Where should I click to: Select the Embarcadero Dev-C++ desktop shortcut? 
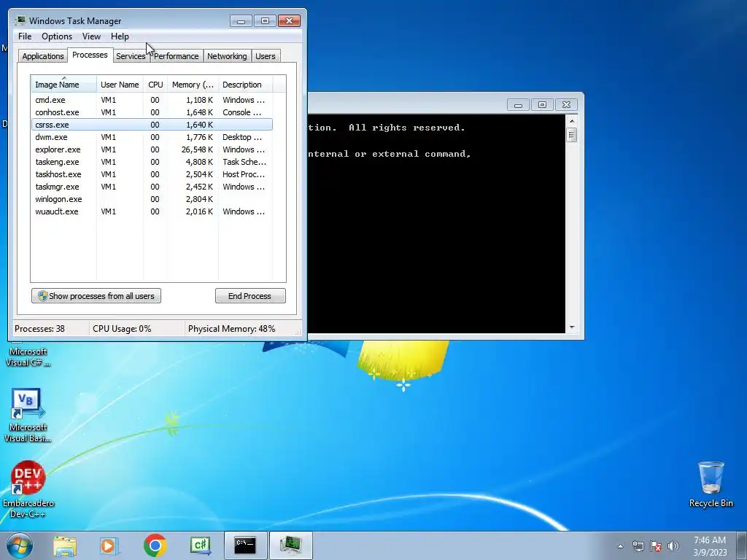tap(28, 489)
